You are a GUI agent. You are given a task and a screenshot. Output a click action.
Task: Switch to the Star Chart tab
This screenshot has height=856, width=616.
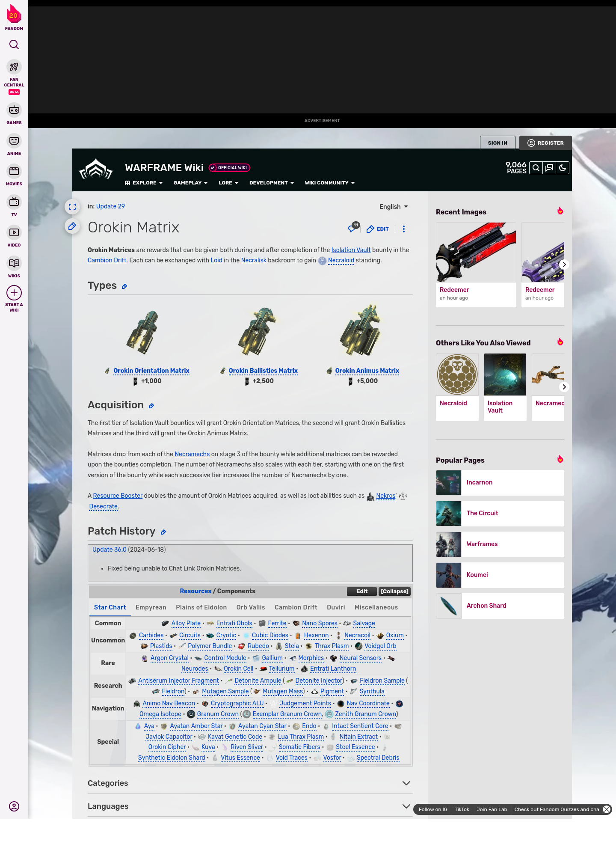(x=110, y=607)
